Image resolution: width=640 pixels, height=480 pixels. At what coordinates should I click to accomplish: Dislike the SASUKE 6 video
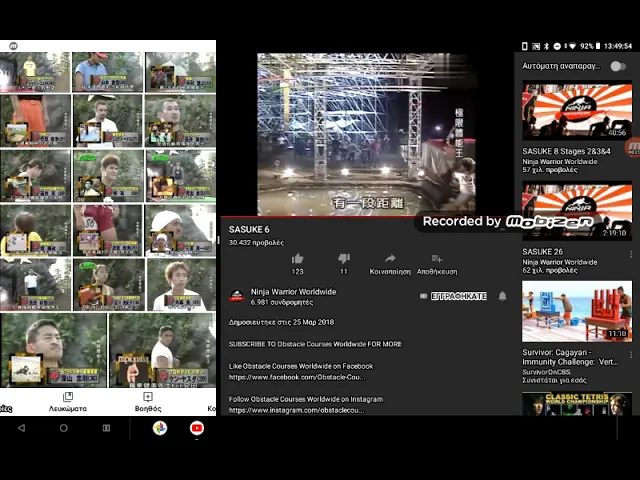[344, 258]
